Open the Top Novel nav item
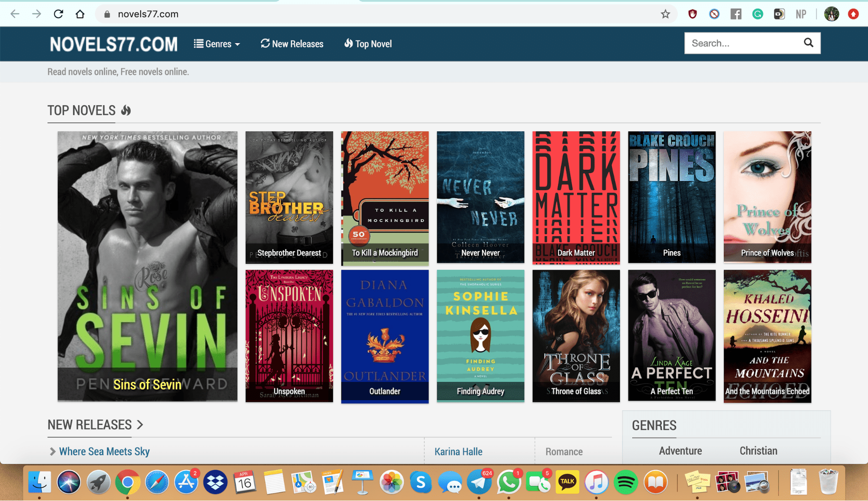This screenshot has height=501, width=868. pyautogui.click(x=368, y=44)
